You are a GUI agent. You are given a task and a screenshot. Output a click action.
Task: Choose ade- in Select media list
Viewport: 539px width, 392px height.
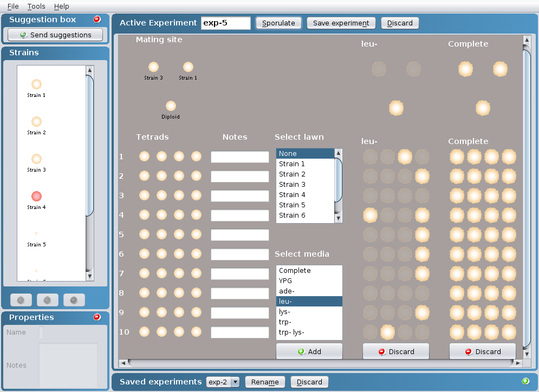[x=309, y=291]
